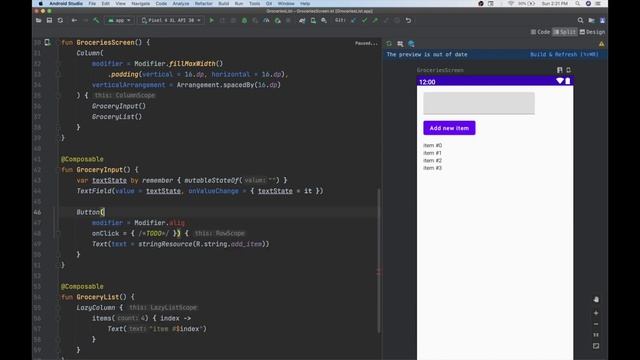This screenshot has width=640, height=360.
Task: Click the 'GroceryList()' call on line 37
Action: pos(117,117)
